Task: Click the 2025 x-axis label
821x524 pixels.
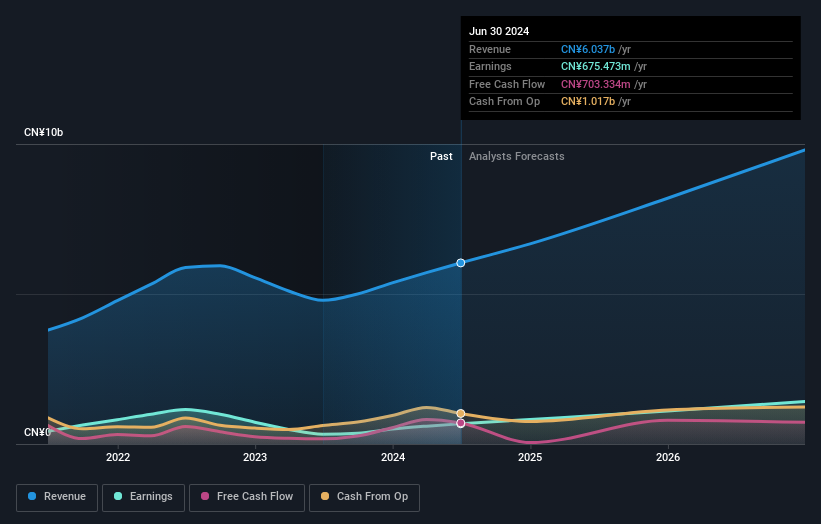Action: (x=530, y=457)
